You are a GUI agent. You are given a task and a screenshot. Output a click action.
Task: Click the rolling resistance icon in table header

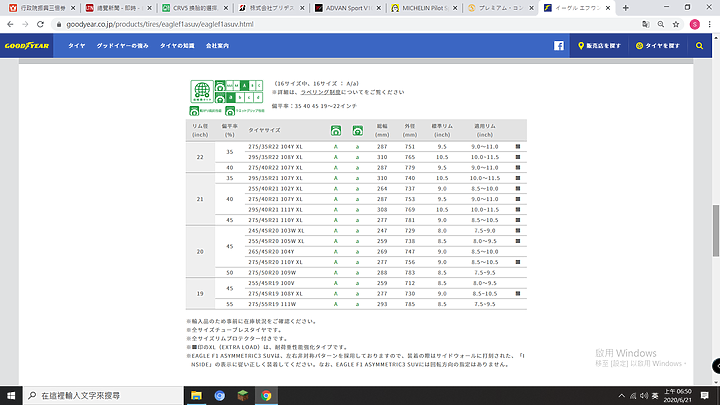[336, 130]
